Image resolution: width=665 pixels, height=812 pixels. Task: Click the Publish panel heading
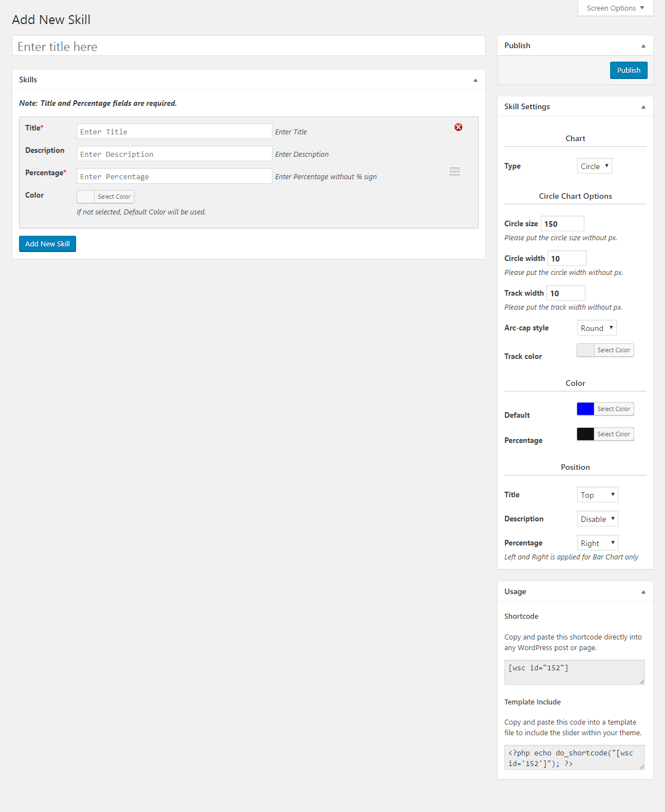pos(517,45)
